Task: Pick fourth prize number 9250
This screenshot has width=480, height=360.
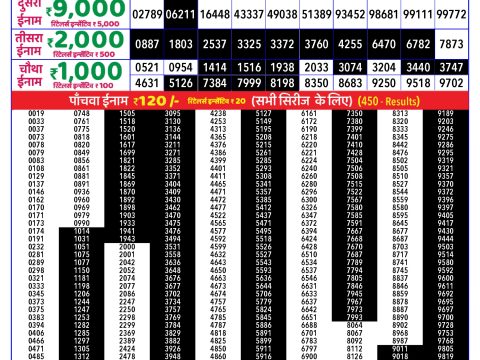Action: point(384,83)
